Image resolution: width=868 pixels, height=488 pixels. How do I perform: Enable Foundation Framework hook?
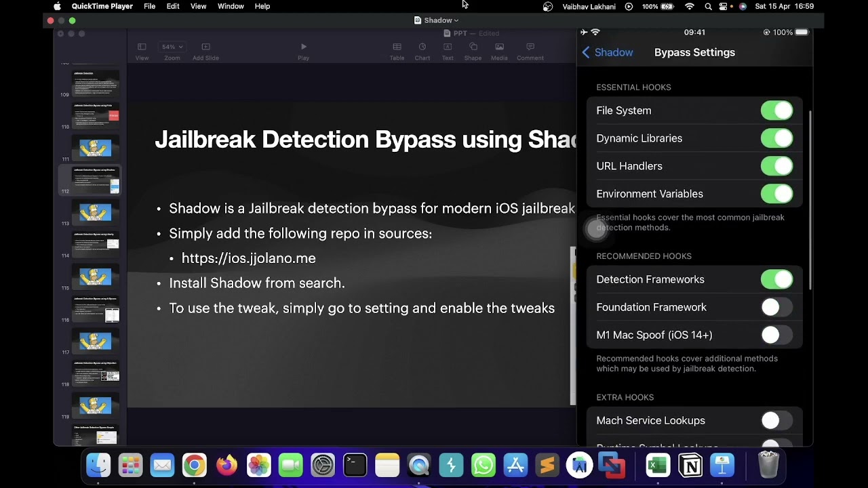pyautogui.click(x=776, y=307)
